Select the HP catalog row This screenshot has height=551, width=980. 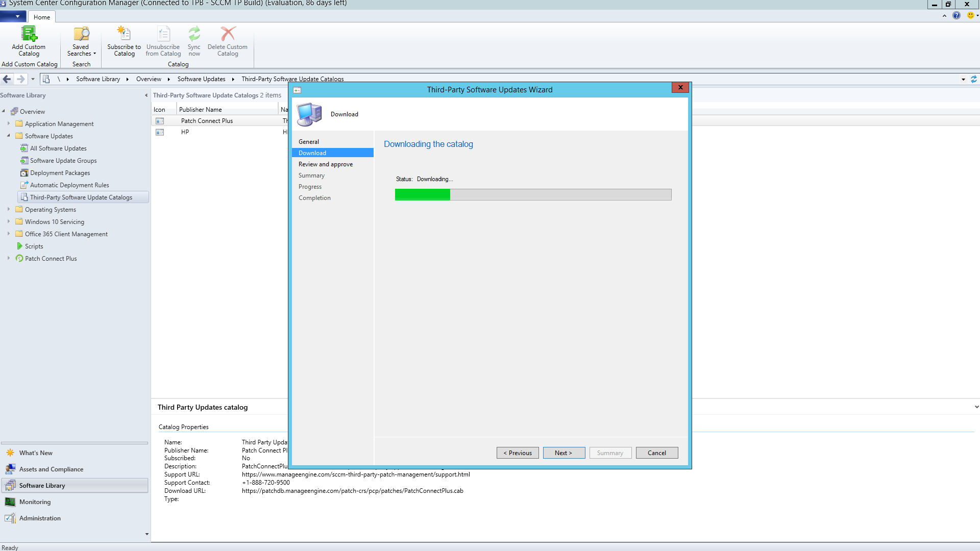pyautogui.click(x=185, y=132)
